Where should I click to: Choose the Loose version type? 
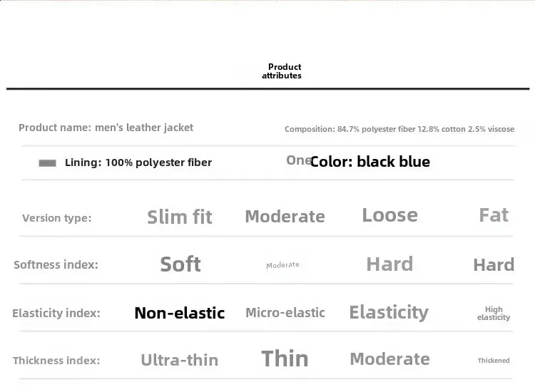389,215
